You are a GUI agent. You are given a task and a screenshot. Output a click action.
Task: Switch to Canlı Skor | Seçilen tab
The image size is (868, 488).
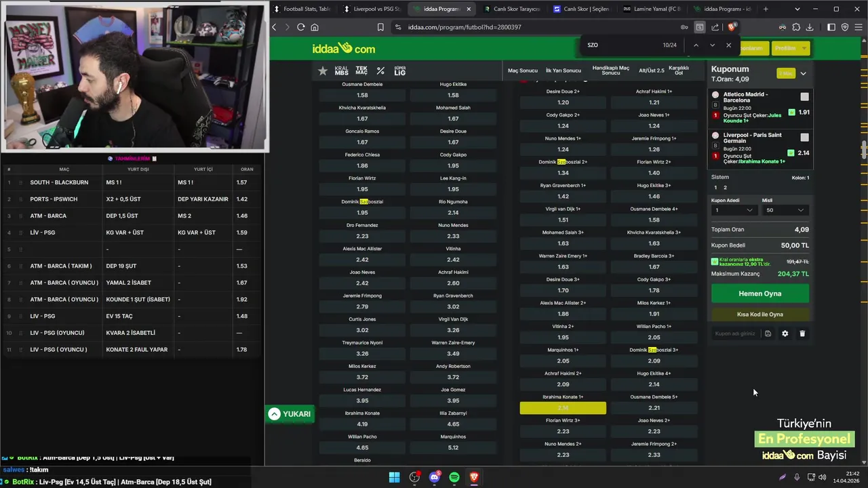click(583, 9)
